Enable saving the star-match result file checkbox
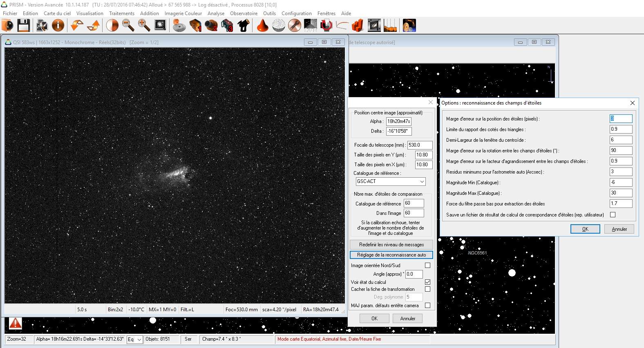 (x=613, y=215)
